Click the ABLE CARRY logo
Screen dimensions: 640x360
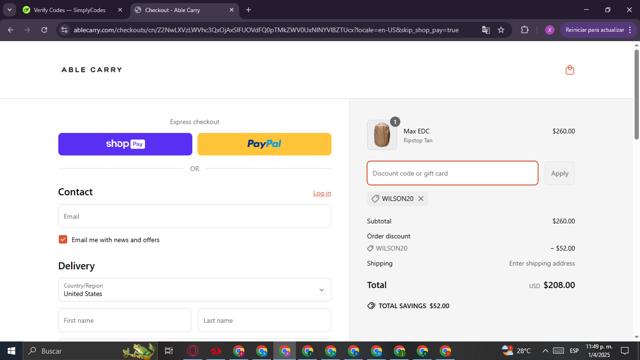[x=92, y=70]
